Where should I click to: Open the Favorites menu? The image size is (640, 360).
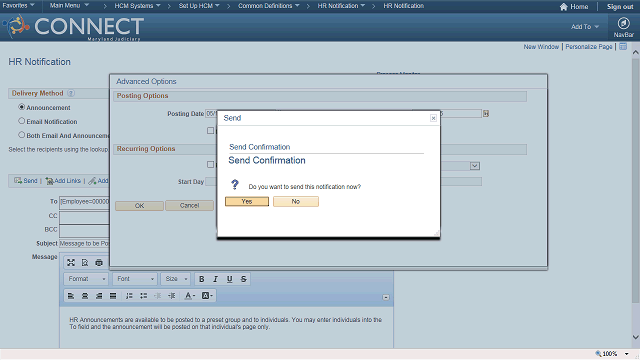point(18,6)
